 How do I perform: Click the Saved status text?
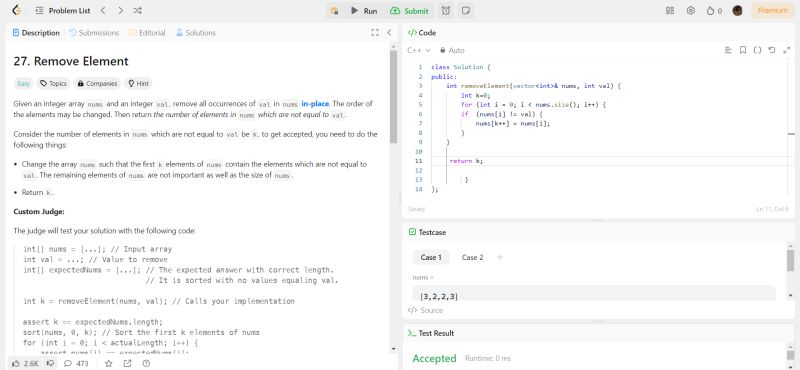coord(416,209)
